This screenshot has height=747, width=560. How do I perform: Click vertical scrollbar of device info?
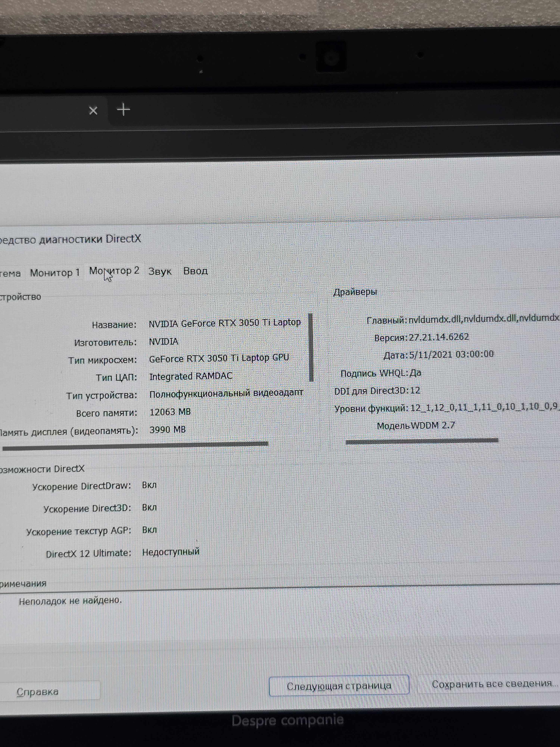(x=311, y=347)
